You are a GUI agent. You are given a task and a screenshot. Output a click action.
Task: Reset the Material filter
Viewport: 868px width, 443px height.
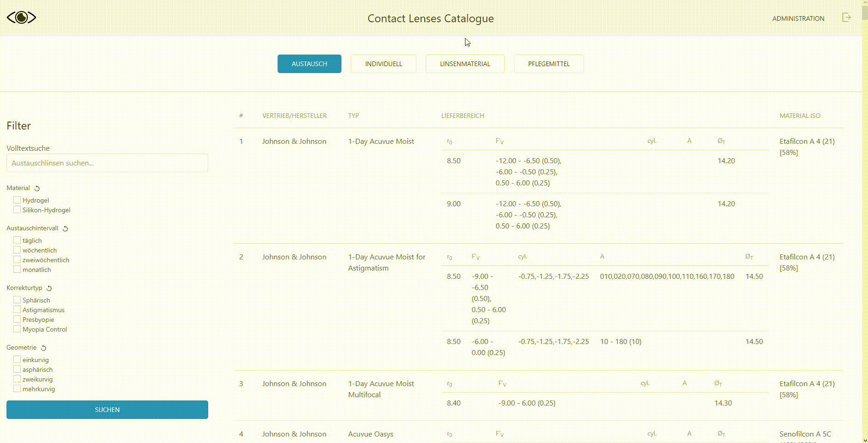(x=37, y=188)
